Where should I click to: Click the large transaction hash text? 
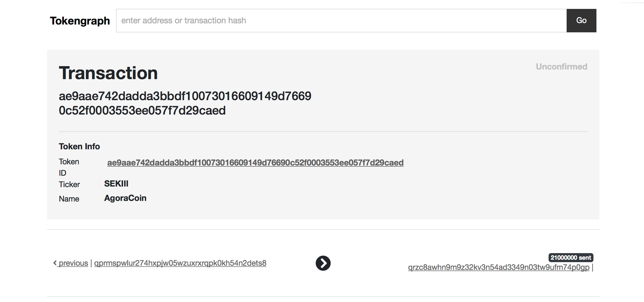click(185, 103)
